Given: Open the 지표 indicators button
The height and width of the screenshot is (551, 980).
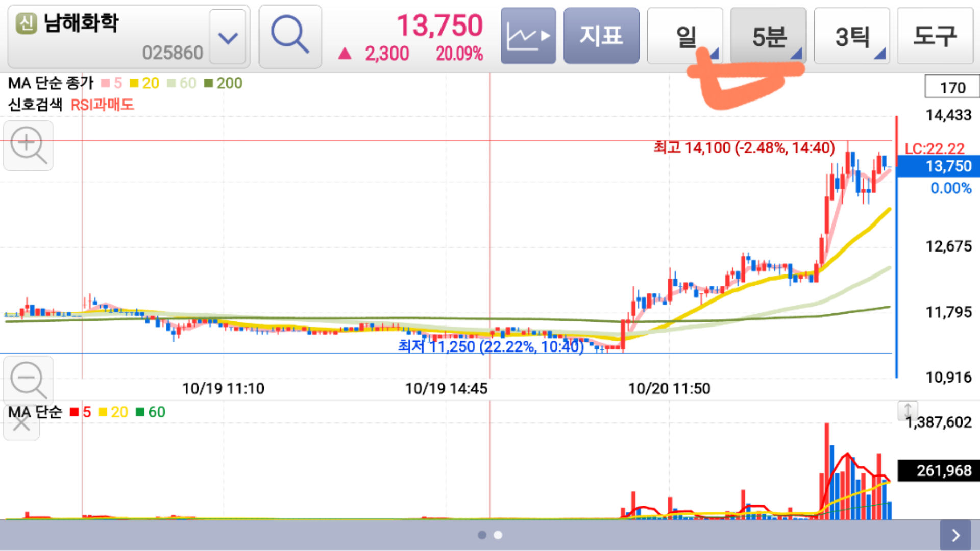Looking at the screenshot, I should click(x=601, y=36).
